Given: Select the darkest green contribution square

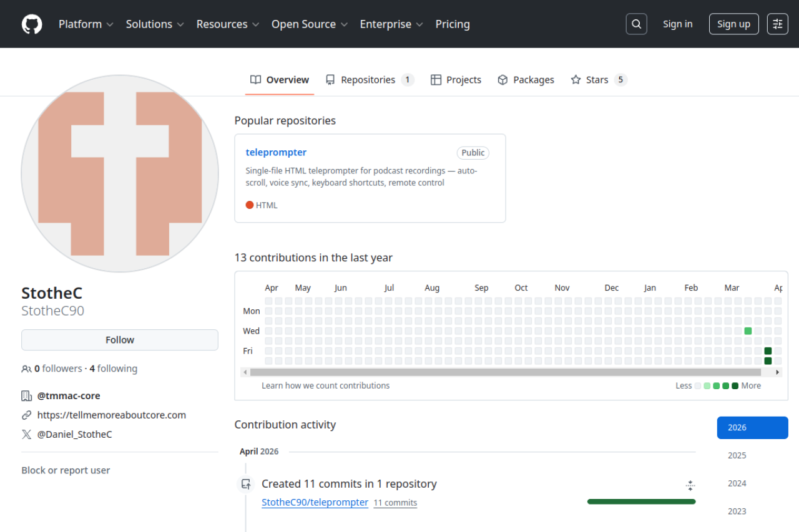Looking at the screenshot, I should pos(768,351).
